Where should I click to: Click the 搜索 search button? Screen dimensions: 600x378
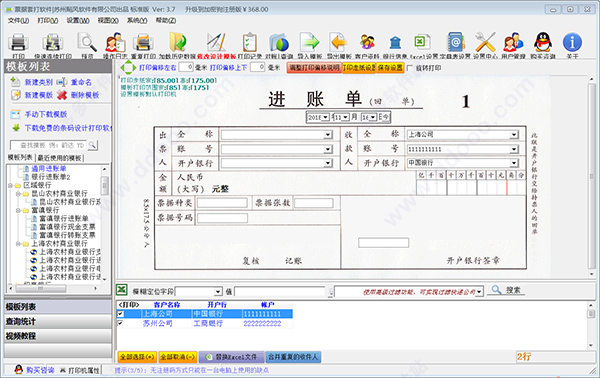pyautogui.click(x=506, y=290)
